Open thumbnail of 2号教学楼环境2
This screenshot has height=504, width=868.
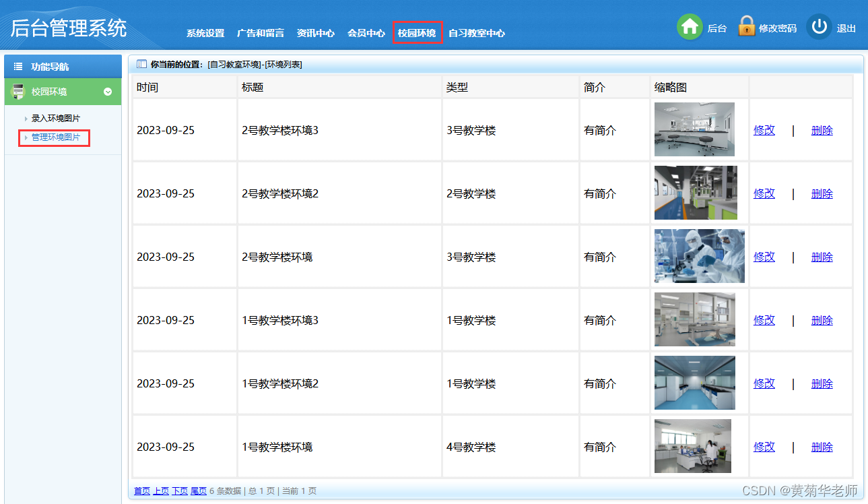click(696, 193)
